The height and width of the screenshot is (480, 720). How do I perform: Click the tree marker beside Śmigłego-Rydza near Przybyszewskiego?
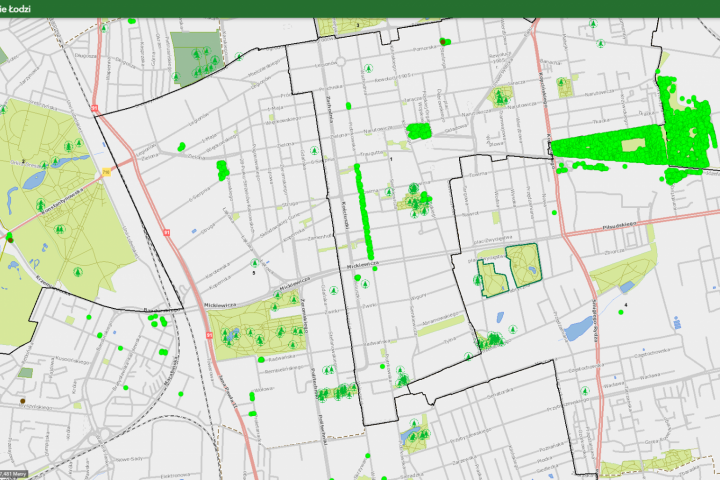point(585,391)
